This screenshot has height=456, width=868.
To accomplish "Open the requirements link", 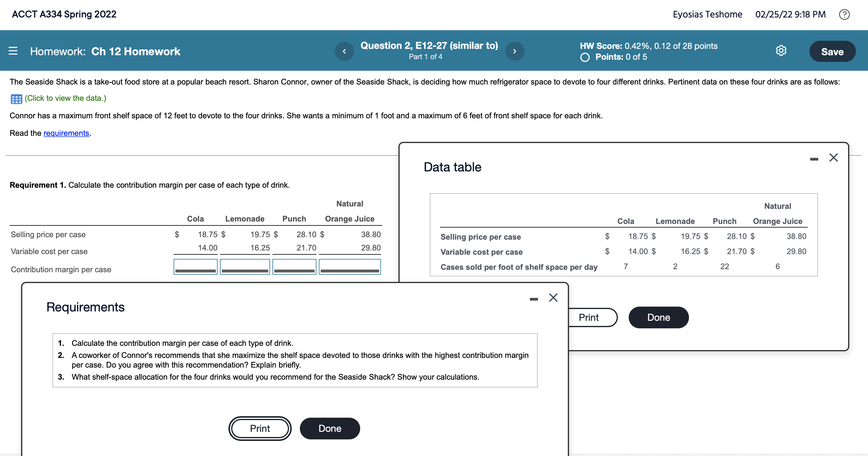I will click(66, 133).
